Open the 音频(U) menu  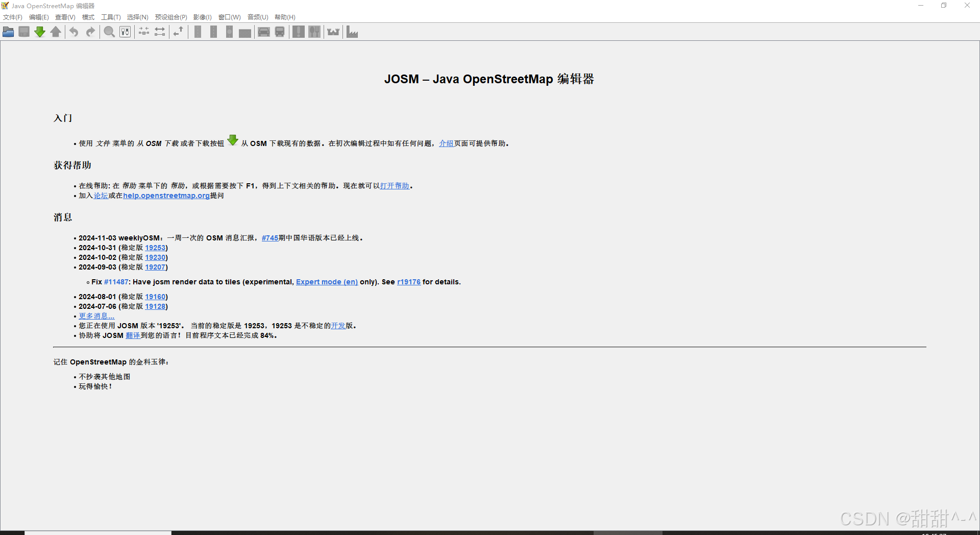(x=258, y=17)
